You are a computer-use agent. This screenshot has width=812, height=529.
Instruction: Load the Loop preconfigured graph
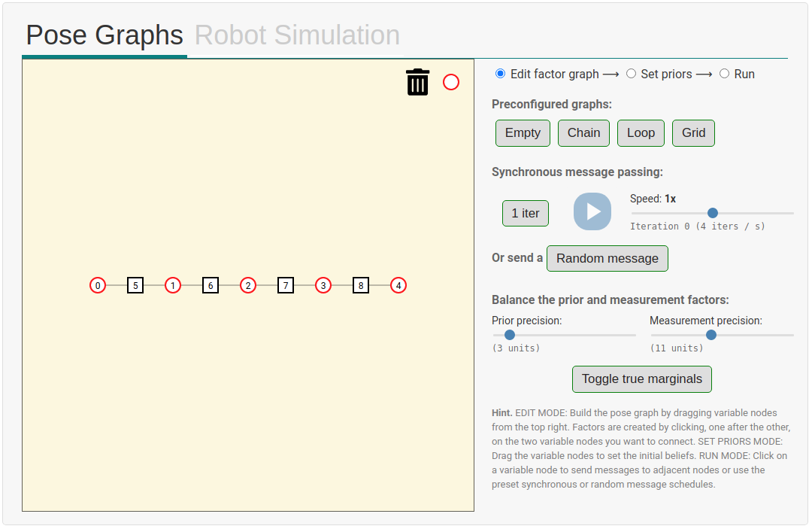pos(641,133)
